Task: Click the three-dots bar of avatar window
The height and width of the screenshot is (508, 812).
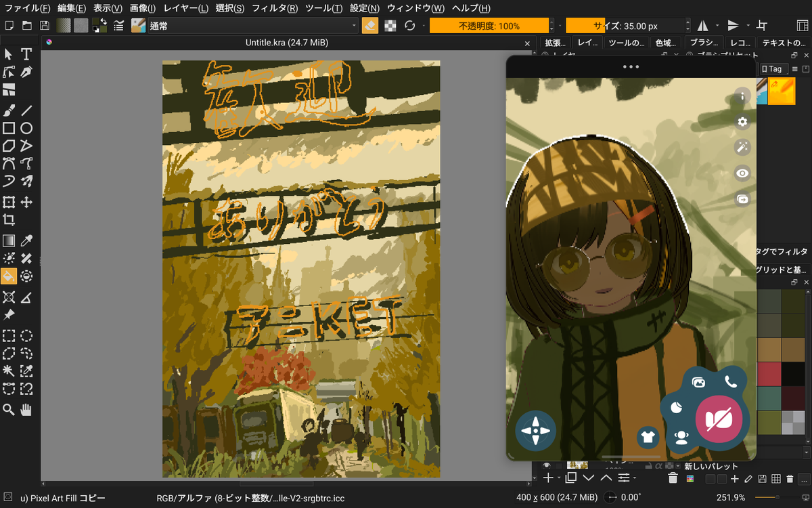Action: click(x=631, y=66)
